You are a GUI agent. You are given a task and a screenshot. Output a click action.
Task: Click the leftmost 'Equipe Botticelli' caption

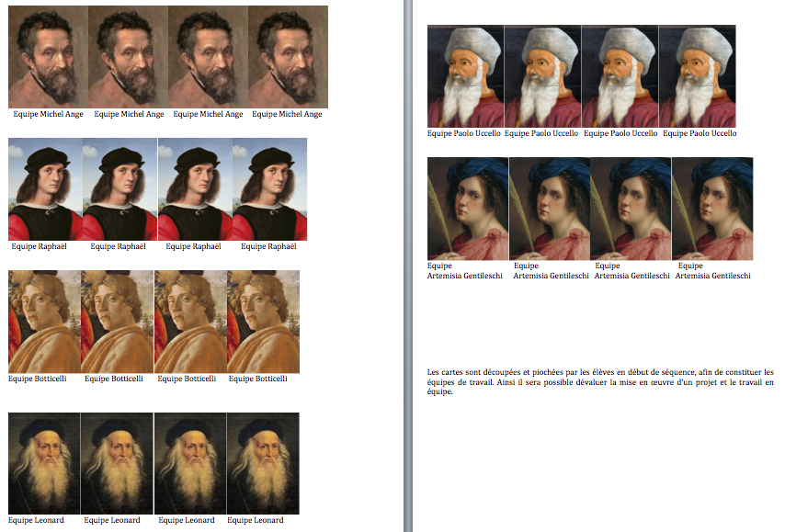click(38, 379)
